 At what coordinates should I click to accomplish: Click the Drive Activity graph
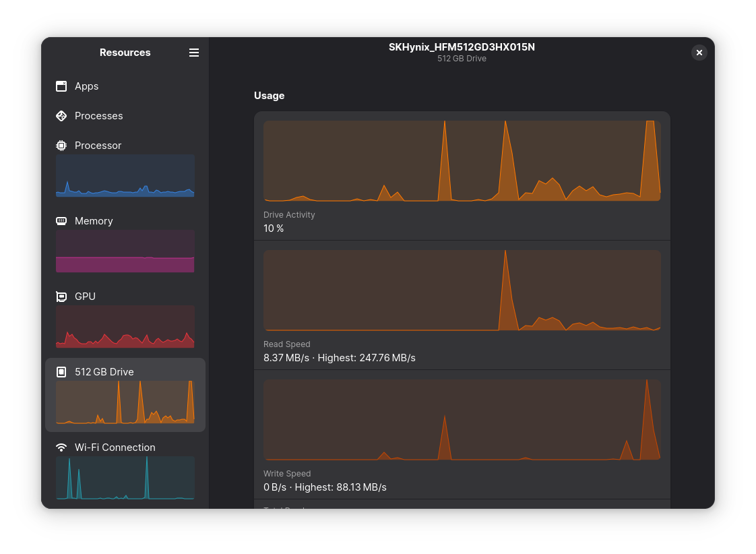[462, 161]
